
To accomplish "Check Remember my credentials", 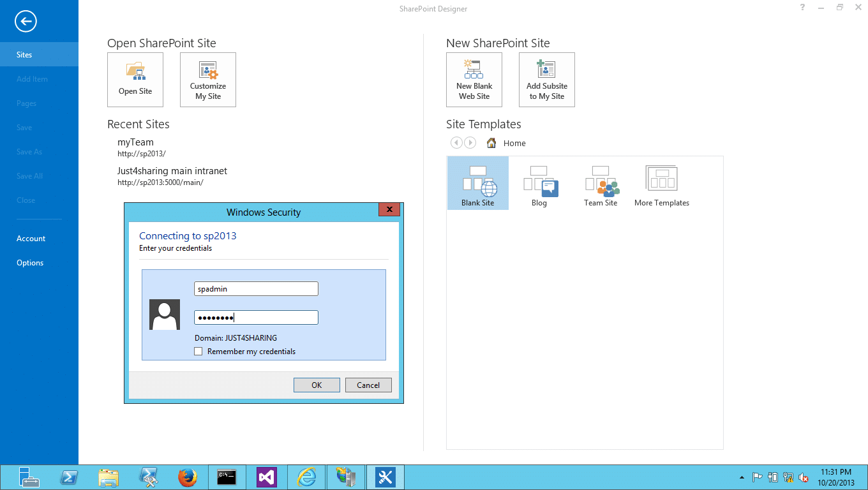I will click(x=198, y=352).
